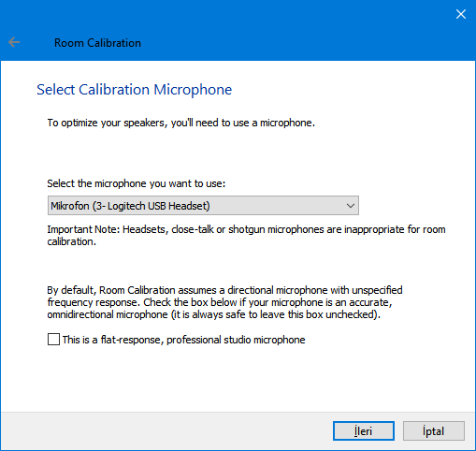Click the Important Note about headsets text
This screenshot has width=476, height=451.
[246, 236]
